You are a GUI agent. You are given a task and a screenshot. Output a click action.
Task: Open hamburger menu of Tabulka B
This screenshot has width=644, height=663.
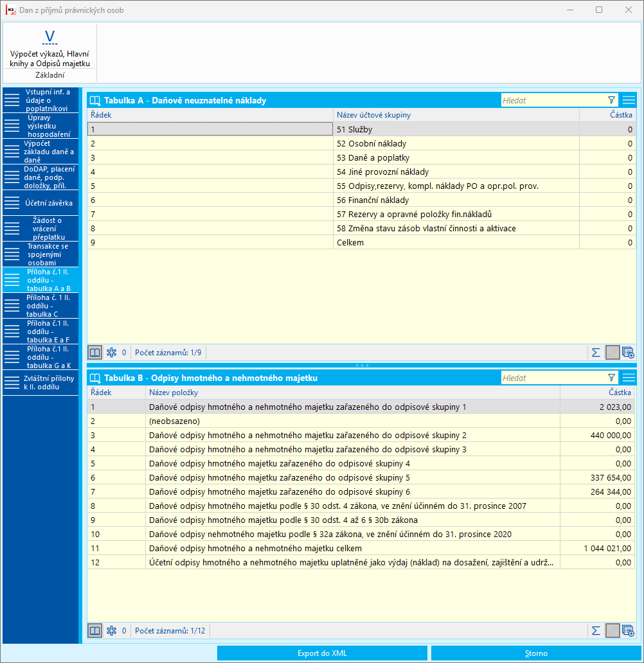point(629,378)
